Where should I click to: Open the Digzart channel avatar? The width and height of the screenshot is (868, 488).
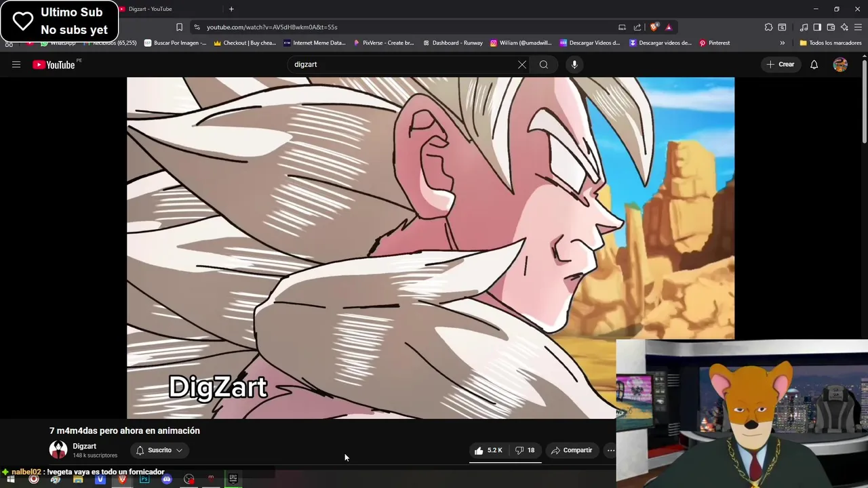click(x=58, y=450)
